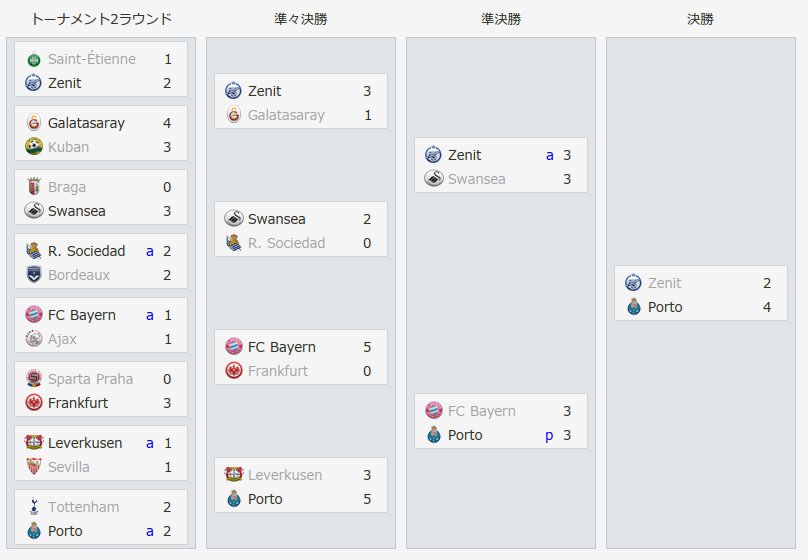This screenshot has height=560, width=808.
Task: Click Kuban's yellow-green crest in round two
Action: click(33, 146)
